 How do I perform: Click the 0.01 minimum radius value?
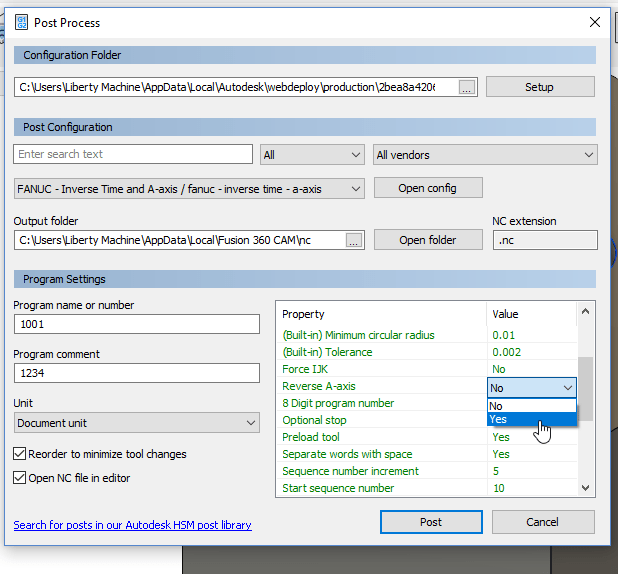[503, 335]
